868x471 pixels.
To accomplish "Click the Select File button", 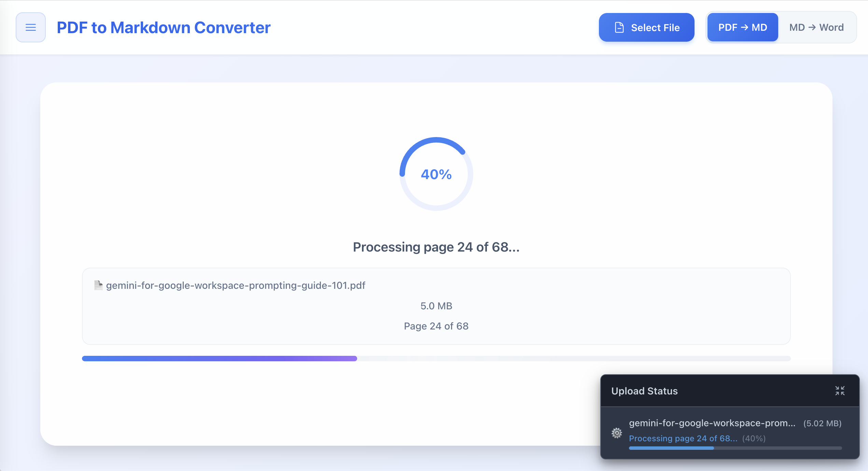I will tap(646, 27).
